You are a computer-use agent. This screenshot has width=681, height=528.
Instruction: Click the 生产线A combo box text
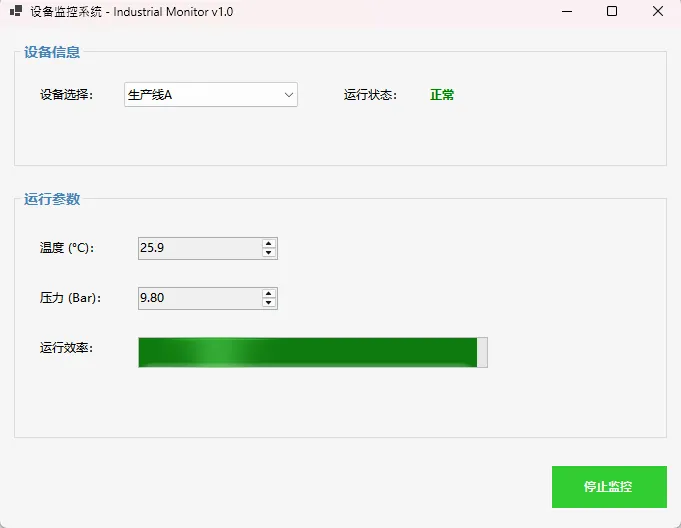(x=200, y=95)
